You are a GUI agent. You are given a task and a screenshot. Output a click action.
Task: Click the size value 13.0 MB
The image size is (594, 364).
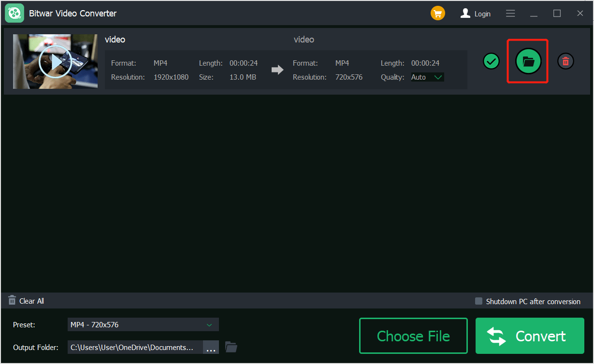point(243,77)
